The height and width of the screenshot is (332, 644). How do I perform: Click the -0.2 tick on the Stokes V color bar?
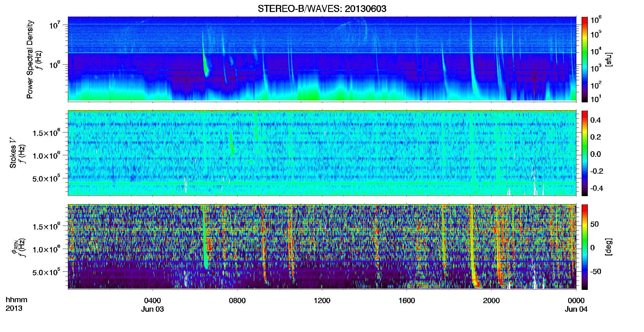(597, 171)
